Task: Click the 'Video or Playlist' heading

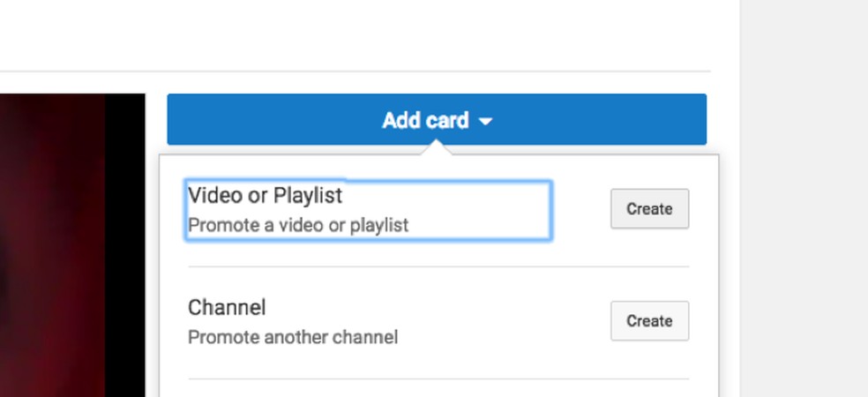Action: [x=265, y=195]
